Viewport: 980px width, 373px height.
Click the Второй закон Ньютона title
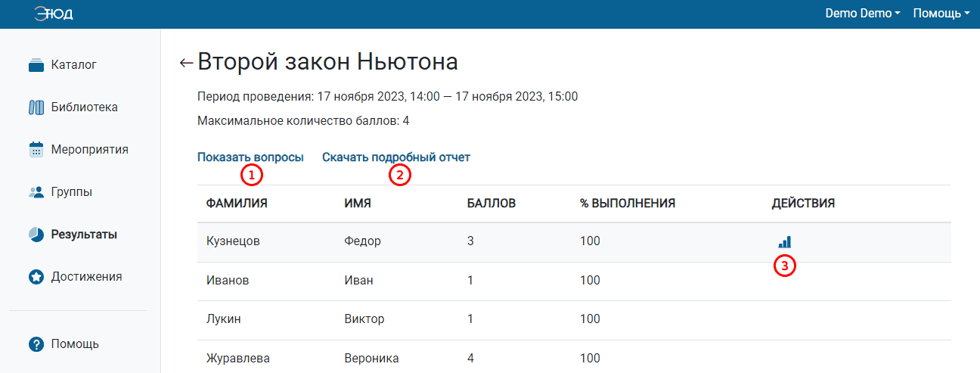point(327,62)
